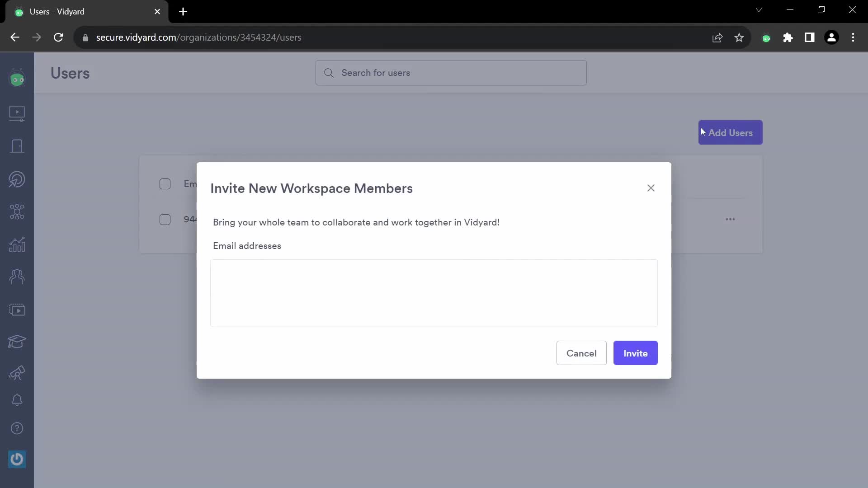Select the Users - Vidyard browser tab

(x=87, y=12)
